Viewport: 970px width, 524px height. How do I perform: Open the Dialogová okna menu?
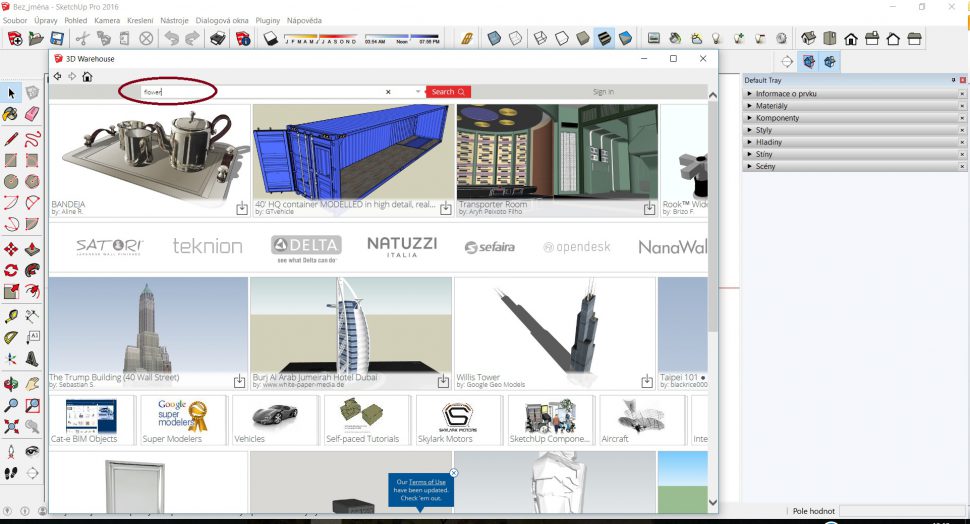tap(221, 20)
